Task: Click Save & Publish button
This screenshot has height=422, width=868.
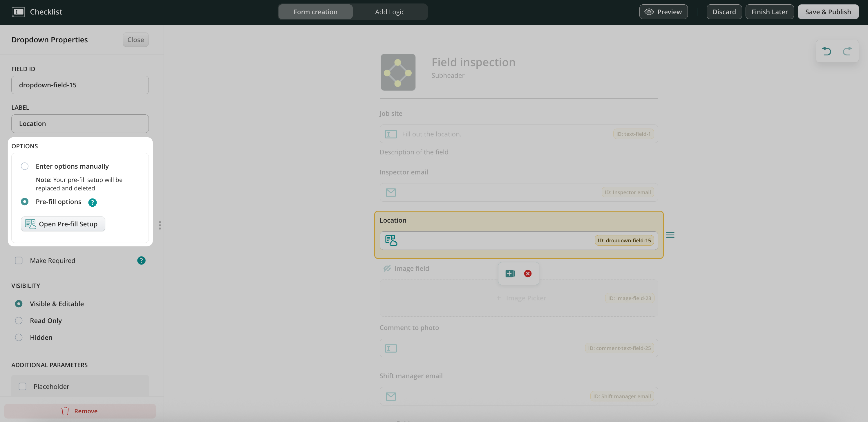Action: [828, 12]
